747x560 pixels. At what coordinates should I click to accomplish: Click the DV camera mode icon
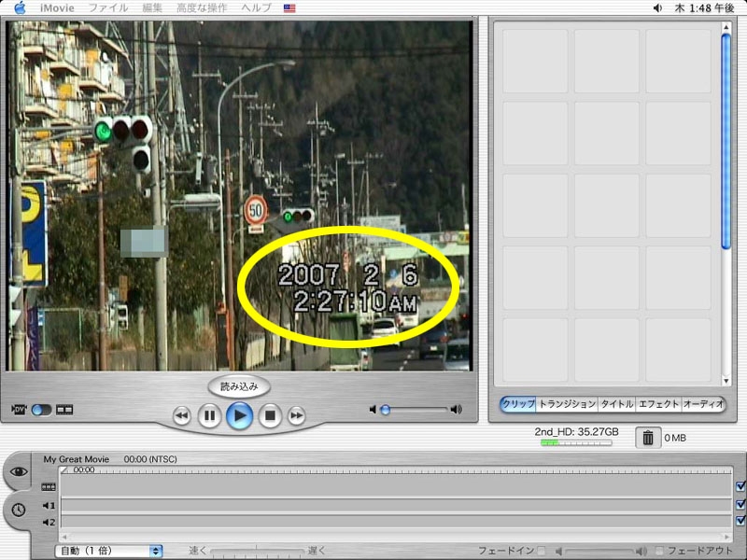tap(19, 410)
